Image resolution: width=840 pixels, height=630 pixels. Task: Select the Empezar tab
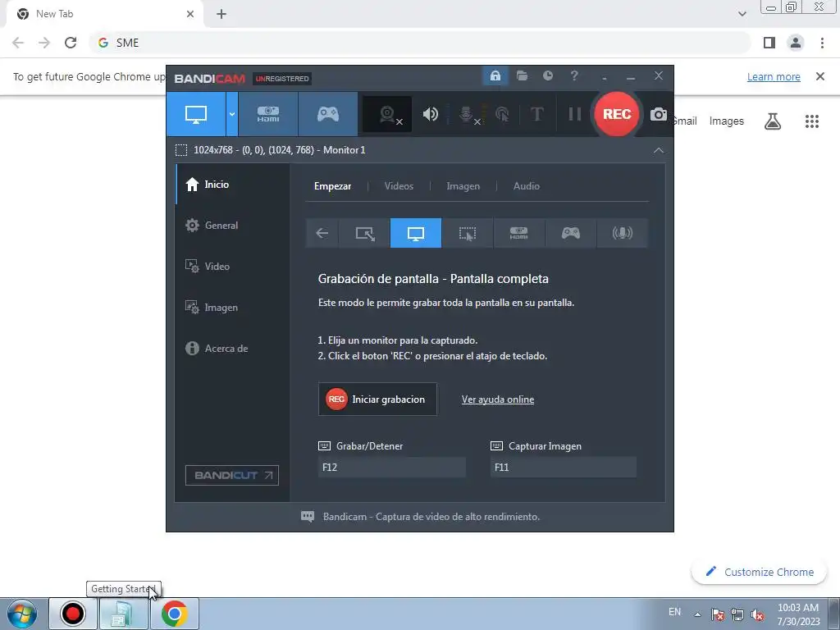pyautogui.click(x=333, y=186)
